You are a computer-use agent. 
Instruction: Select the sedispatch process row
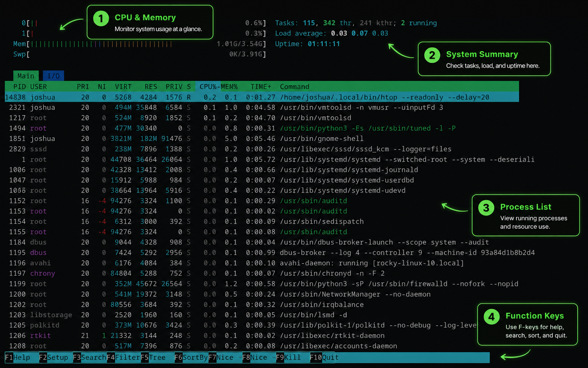coord(262,221)
